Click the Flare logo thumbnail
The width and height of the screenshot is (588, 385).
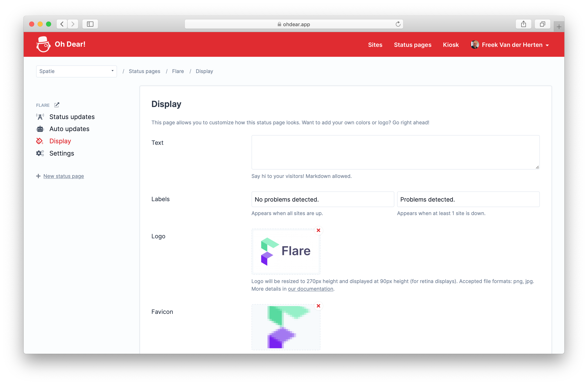286,251
